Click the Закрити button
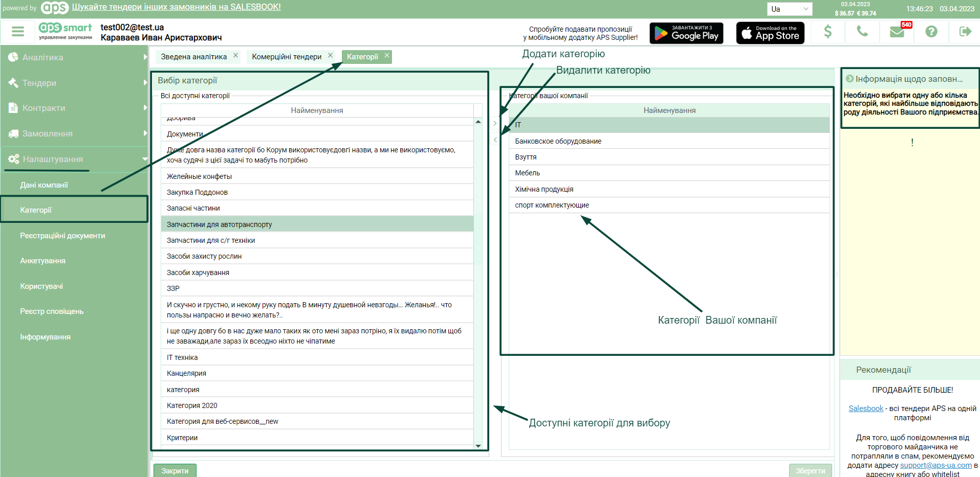 pyautogui.click(x=175, y=470)
